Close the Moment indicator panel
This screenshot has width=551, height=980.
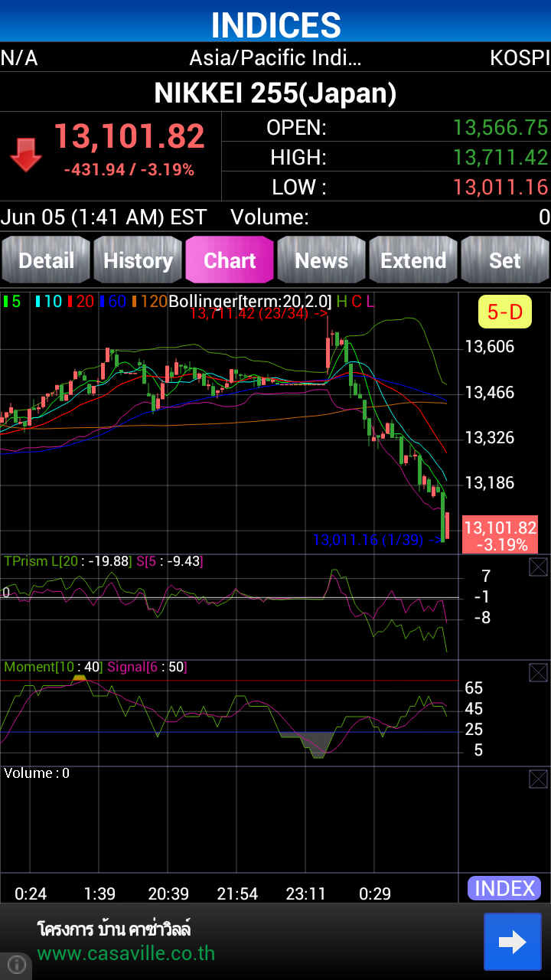(x=538, y=673)
